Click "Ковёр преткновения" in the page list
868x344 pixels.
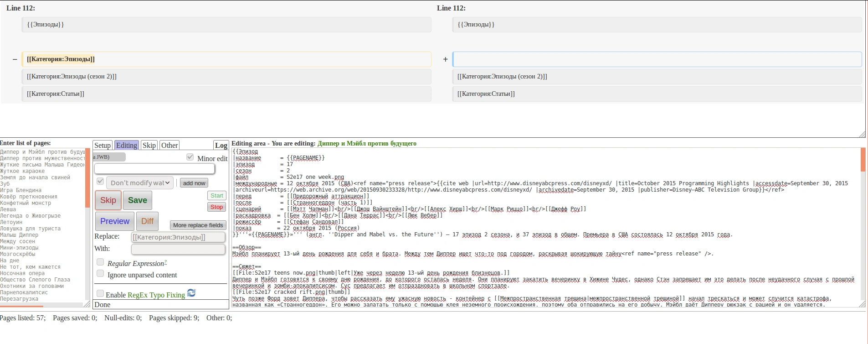coord(29,197)
